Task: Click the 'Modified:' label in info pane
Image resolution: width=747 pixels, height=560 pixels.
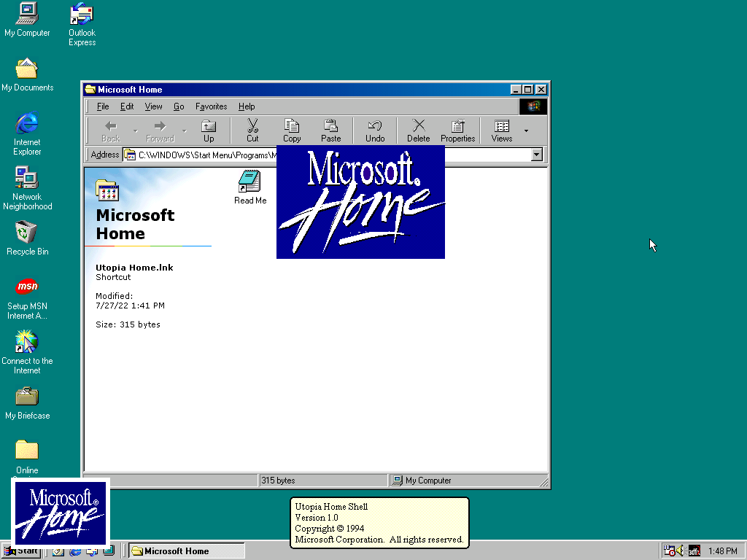Action: [x=115, y=296]
